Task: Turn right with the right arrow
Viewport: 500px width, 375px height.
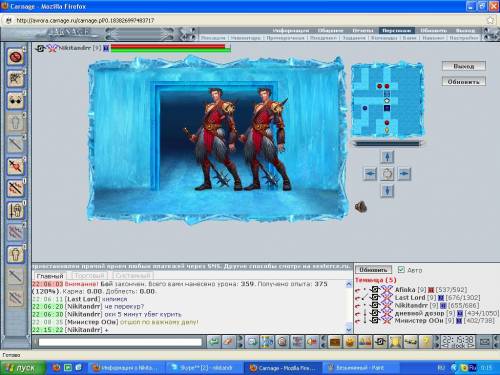Action: tap(404, 174)
